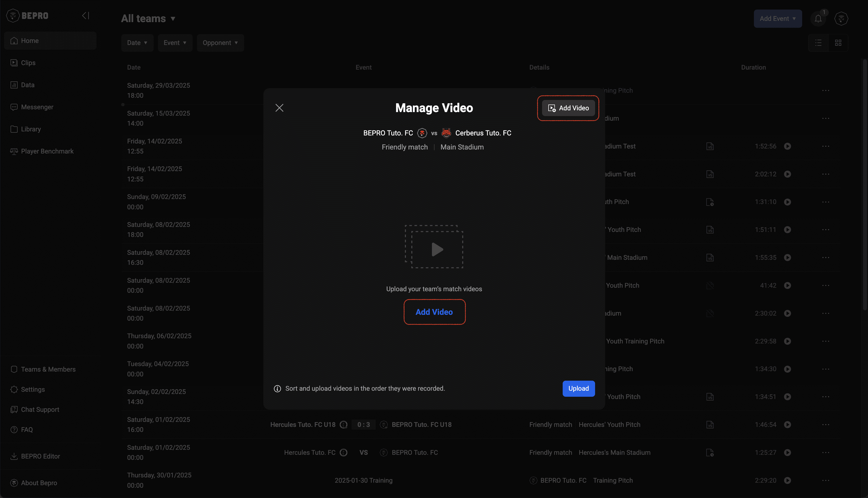Play video with duration 2:30:02
The height and width of the screenshot is (498, 868).
tap(787, 313)
